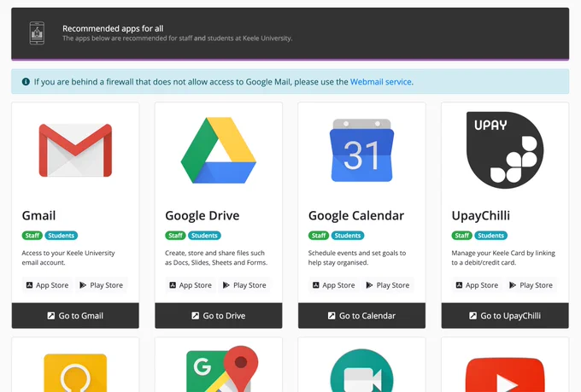The image size is (581, 392).
Task: Click the Go to UpayChilli button
Action: pyautogui.click(x=505, y=316)
